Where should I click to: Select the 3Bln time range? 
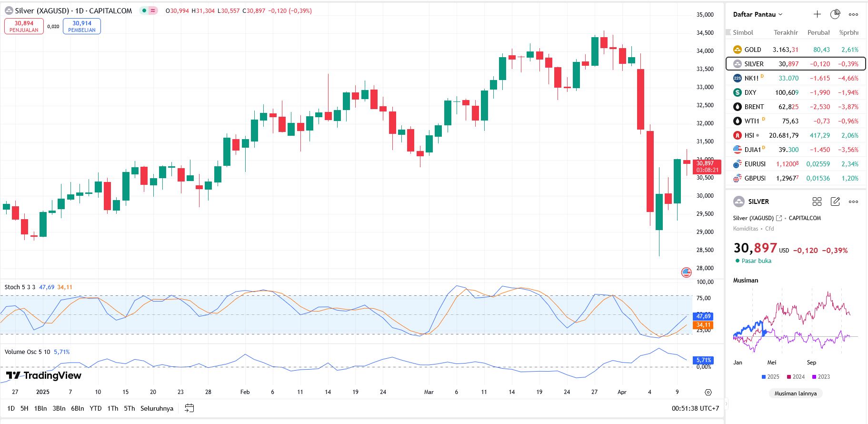[59, 408]
